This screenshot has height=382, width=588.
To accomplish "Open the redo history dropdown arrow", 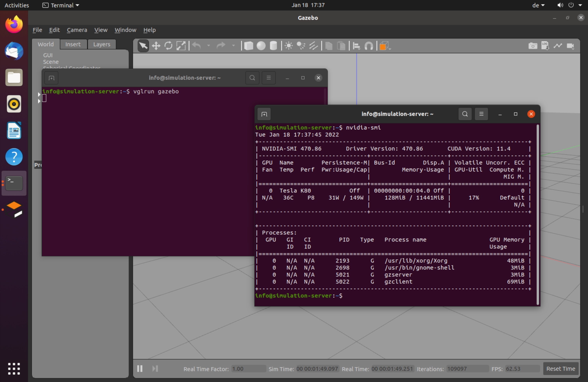I will (x=233, y=46).
